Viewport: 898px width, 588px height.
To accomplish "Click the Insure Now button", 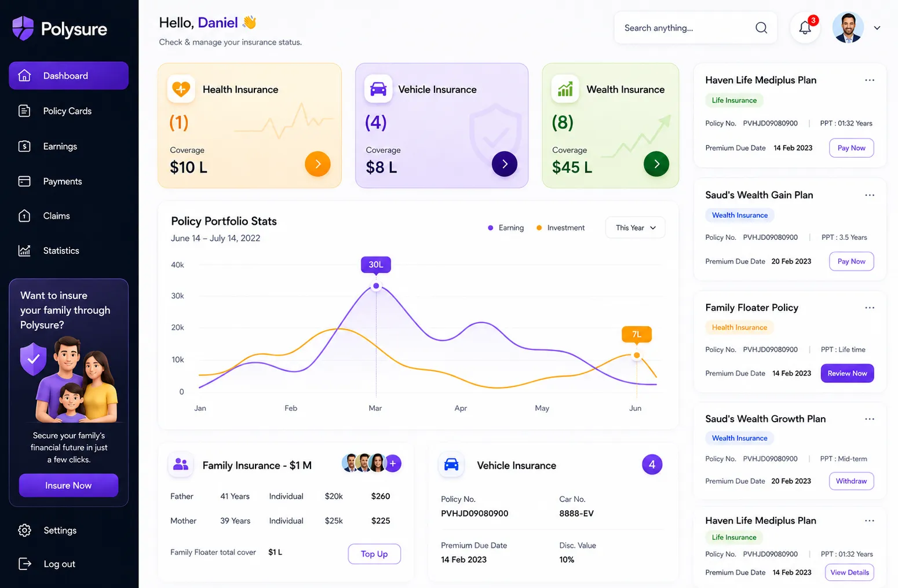I will pyautogui.click(x=68, y=485).
